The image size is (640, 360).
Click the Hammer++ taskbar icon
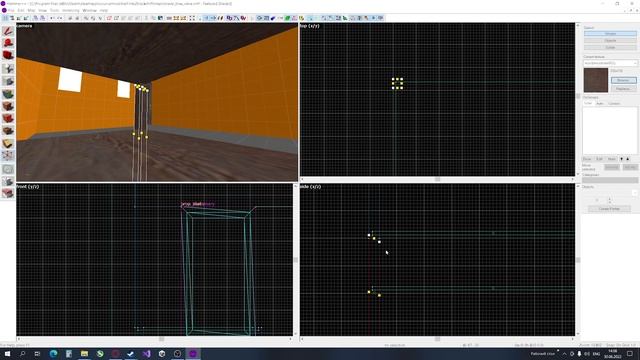(x=193, y=354)
